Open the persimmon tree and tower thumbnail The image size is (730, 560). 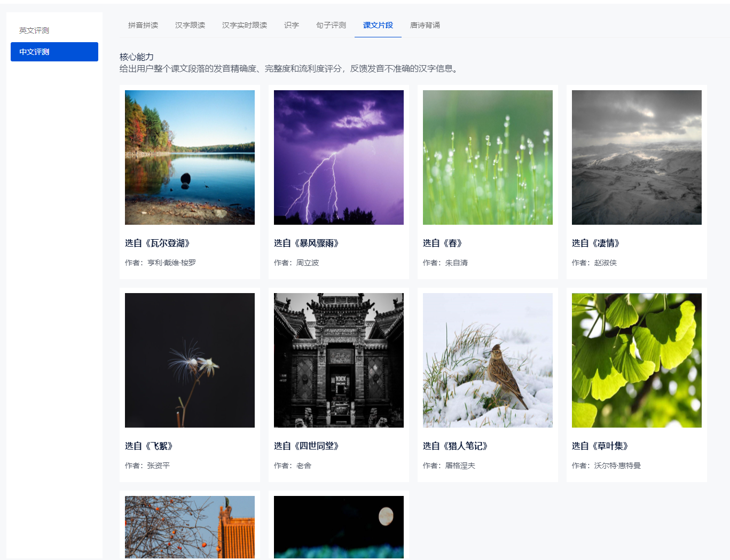190,527
